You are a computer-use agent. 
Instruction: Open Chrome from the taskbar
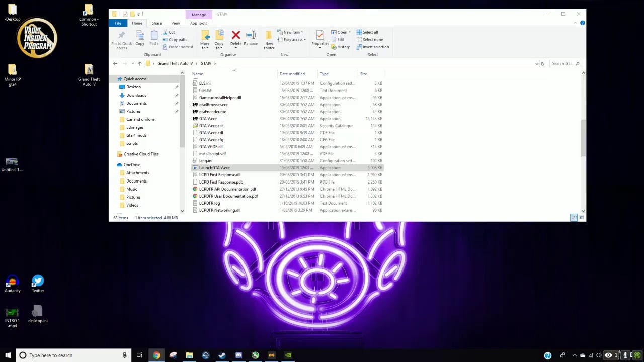[x=156, y=355]
